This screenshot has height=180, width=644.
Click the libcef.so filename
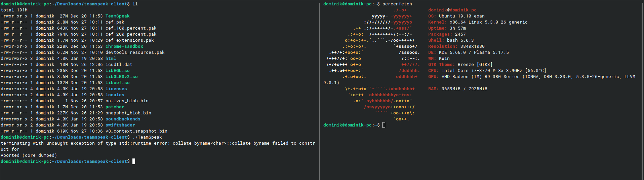coord(117,83)
